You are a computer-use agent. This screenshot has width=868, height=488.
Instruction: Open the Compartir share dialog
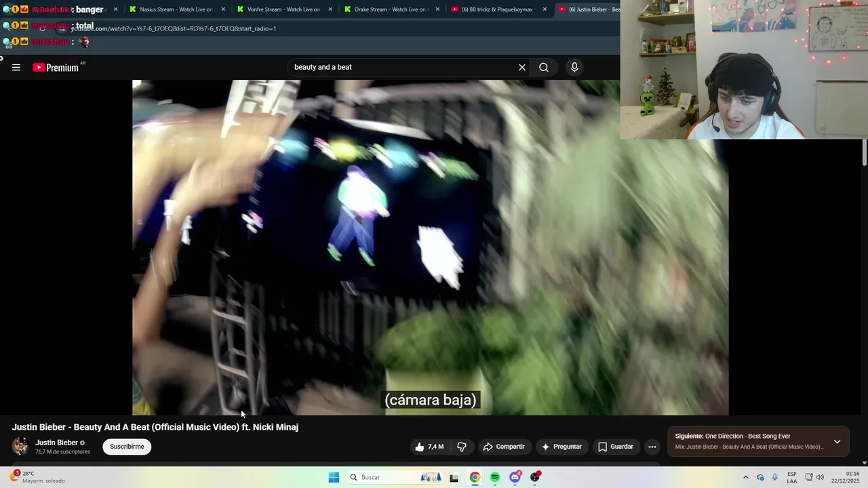pyautogui.click(x=504, y=447)
